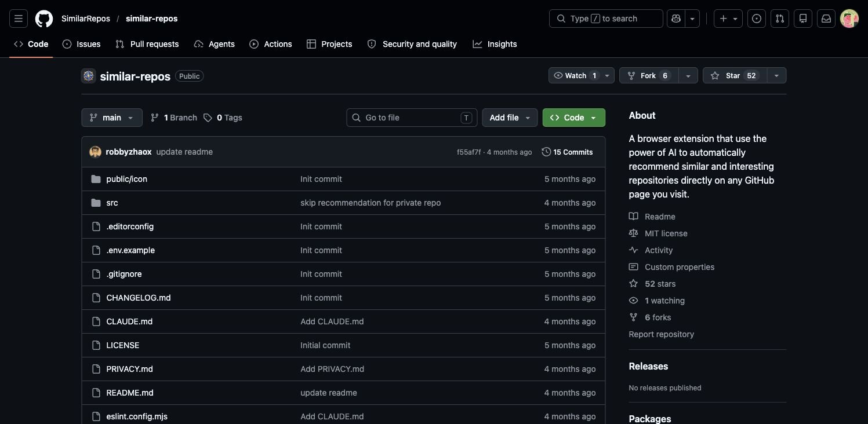Viewport: 868px width, 424px height.
Task: Click the similar-repos breadcrumb in header
Action: tap(152, 19)
